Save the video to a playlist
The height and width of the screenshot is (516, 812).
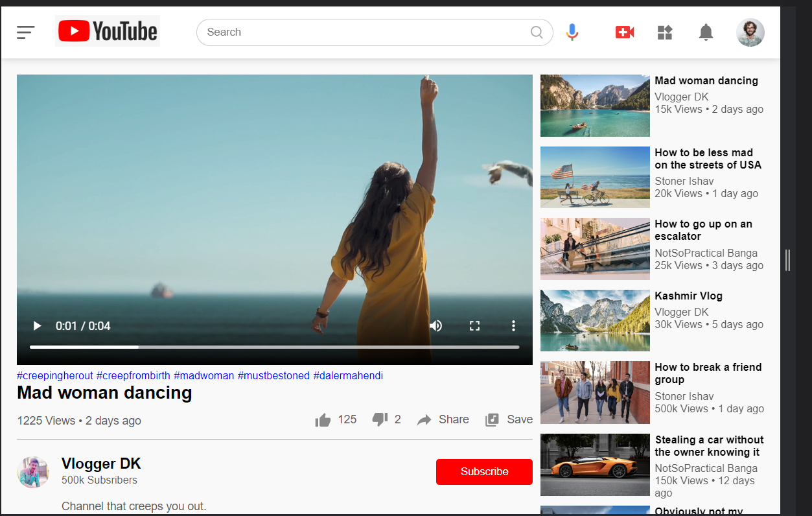pyautogui.click(x=509, y=419)
